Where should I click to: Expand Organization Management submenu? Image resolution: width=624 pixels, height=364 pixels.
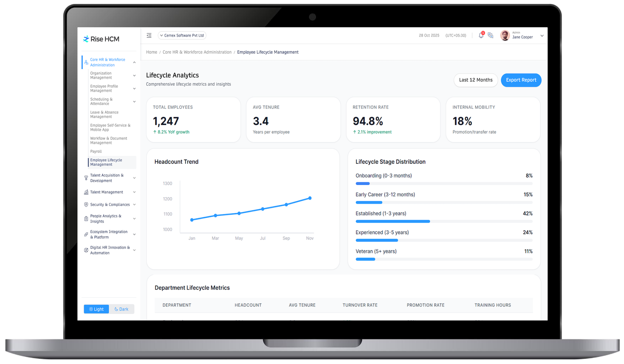(134, 76)
